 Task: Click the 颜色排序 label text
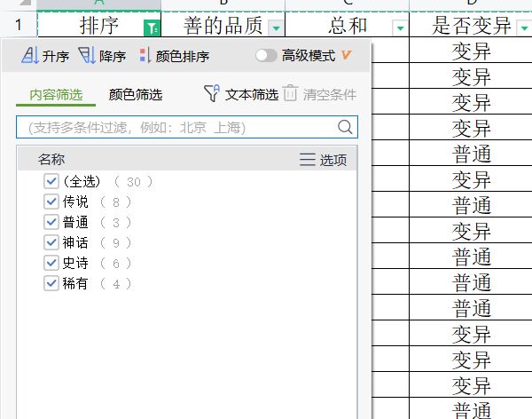tap(182, 57)
